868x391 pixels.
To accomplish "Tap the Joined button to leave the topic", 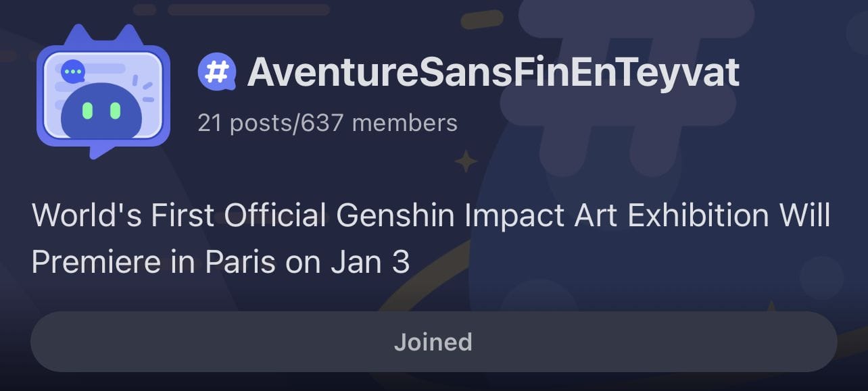I will click(x=433, y=342).
